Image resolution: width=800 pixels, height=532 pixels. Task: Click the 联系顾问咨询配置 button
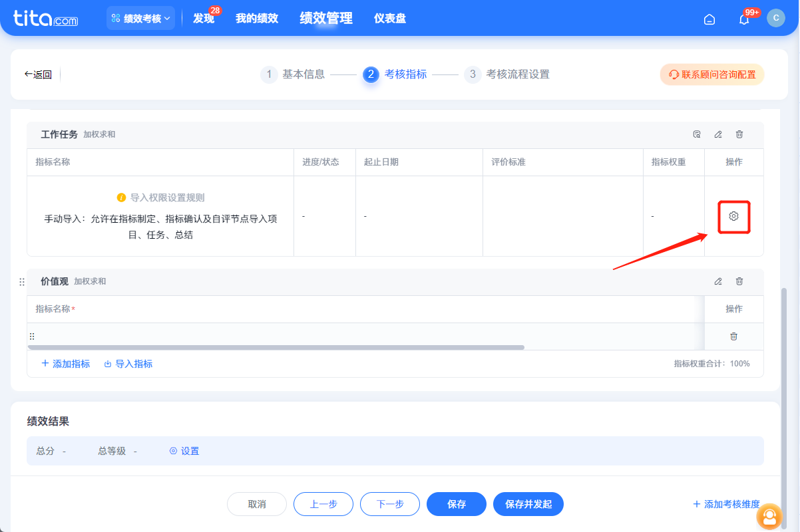(x=711, y=74)
